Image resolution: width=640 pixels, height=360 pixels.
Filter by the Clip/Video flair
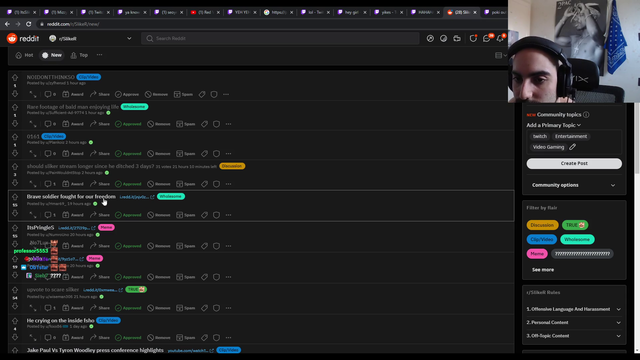point(542,239)
